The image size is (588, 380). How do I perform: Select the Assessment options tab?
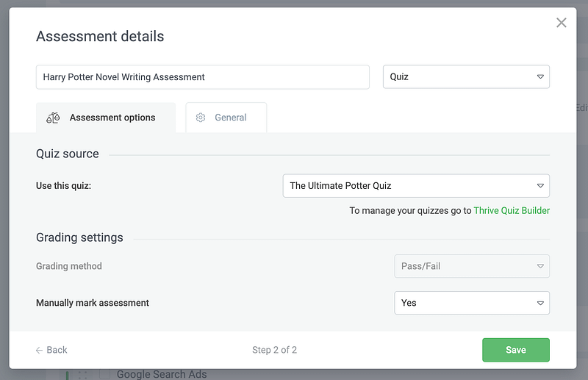tap(106, 118)
